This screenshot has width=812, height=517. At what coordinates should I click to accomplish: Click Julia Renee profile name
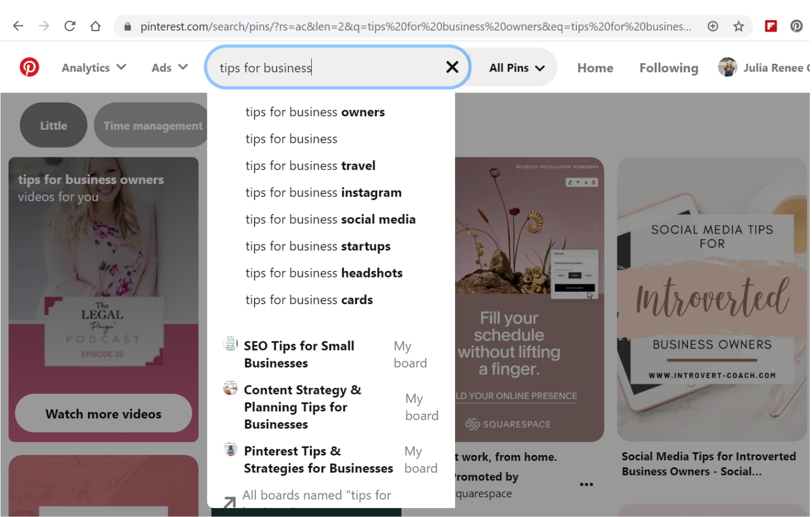tap(776, 68)
